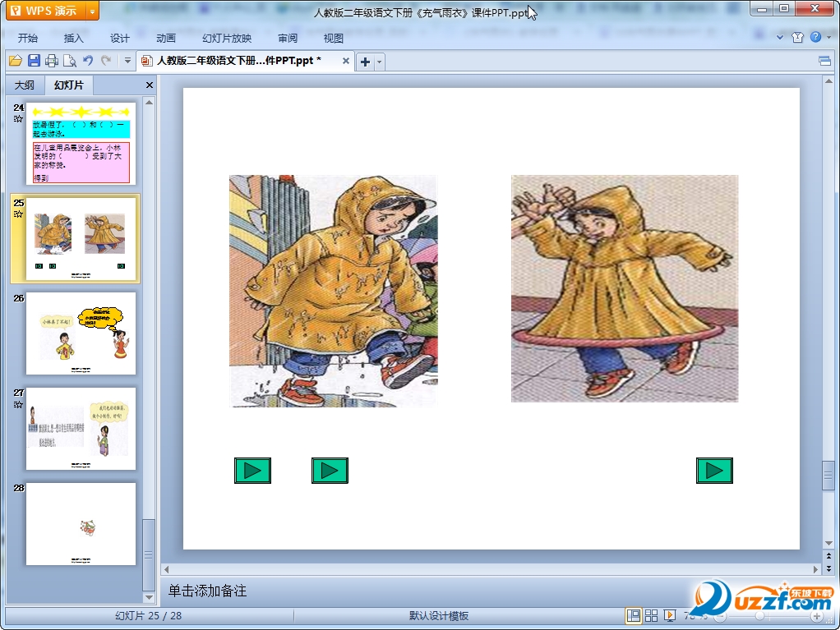Click the open file folder icon
This screenshot has height=630, width=840.
coord(16,61)
